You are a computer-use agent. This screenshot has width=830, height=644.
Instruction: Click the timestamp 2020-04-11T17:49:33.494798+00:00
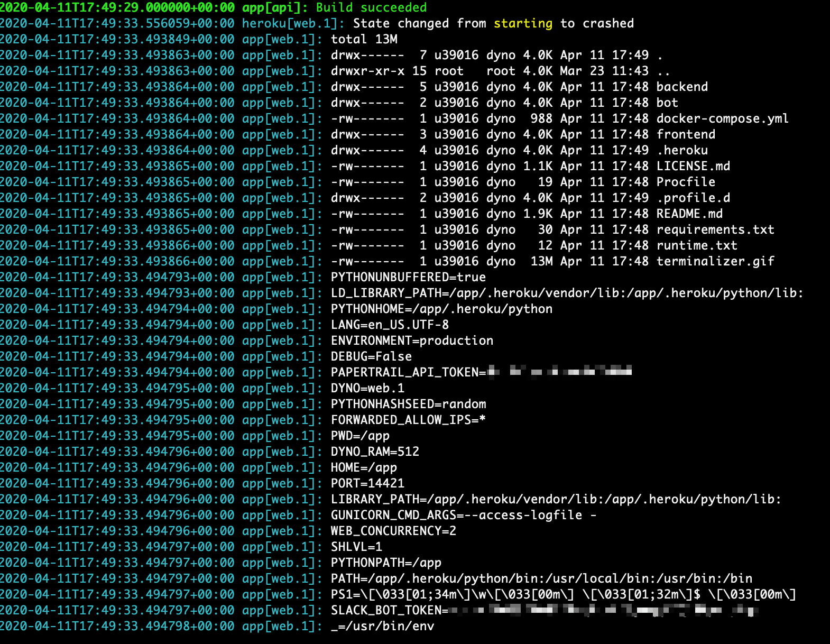point(117,626)
